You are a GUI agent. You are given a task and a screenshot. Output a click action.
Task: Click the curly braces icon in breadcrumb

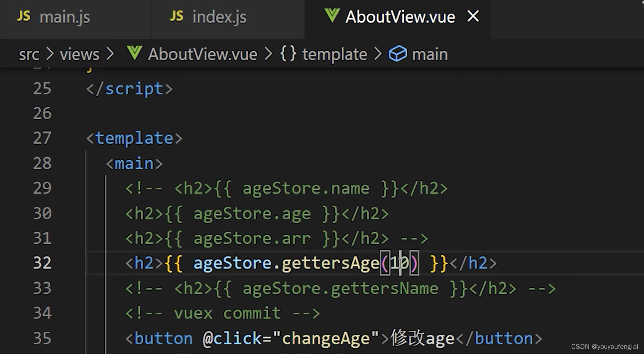(288, 54)
